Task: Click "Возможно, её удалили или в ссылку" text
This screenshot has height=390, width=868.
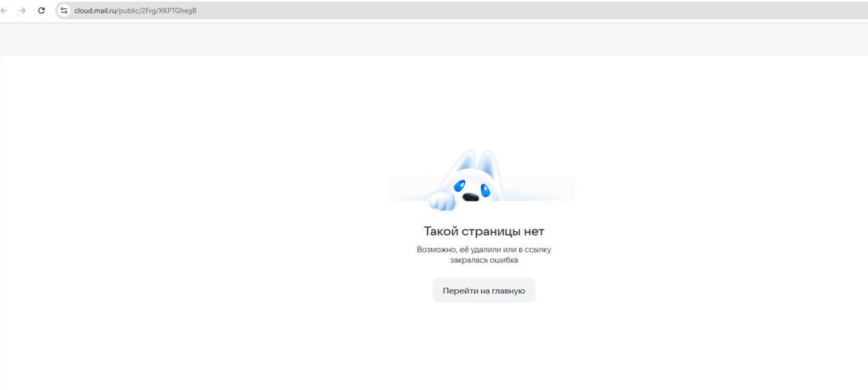Action: 484,250
